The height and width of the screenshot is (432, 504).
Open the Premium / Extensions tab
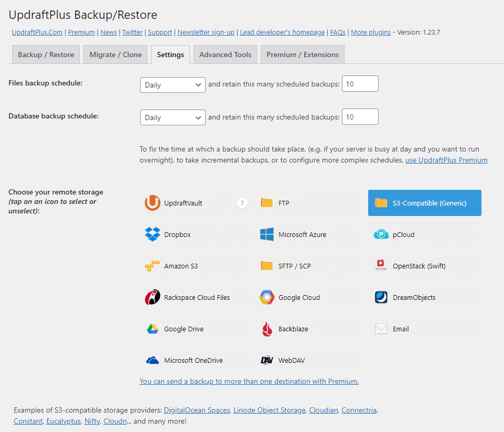tap(303, 55)
